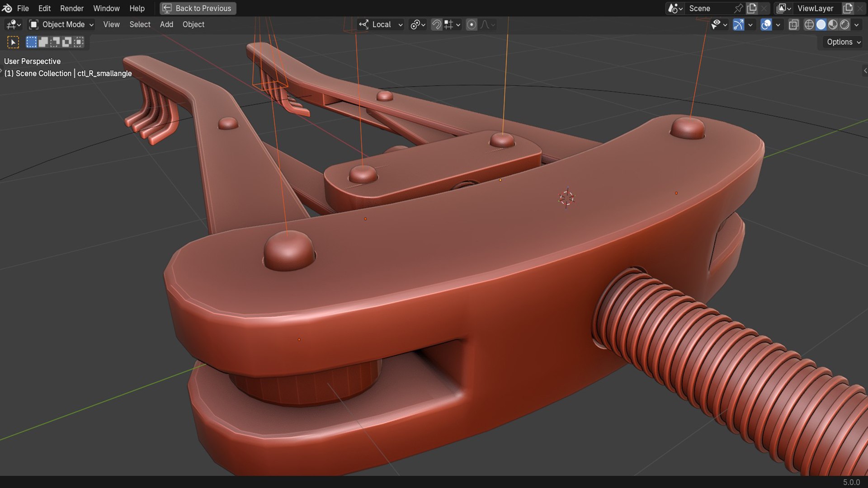Open the Render menu
This screenshot has height=488, width=868.
click(72, 8)
